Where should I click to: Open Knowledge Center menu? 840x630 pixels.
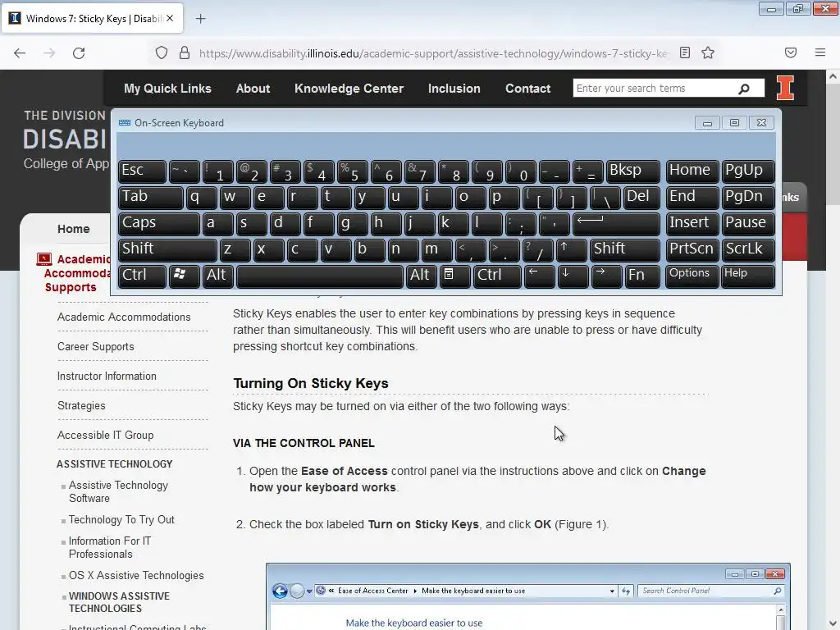[x=349, y=89]
